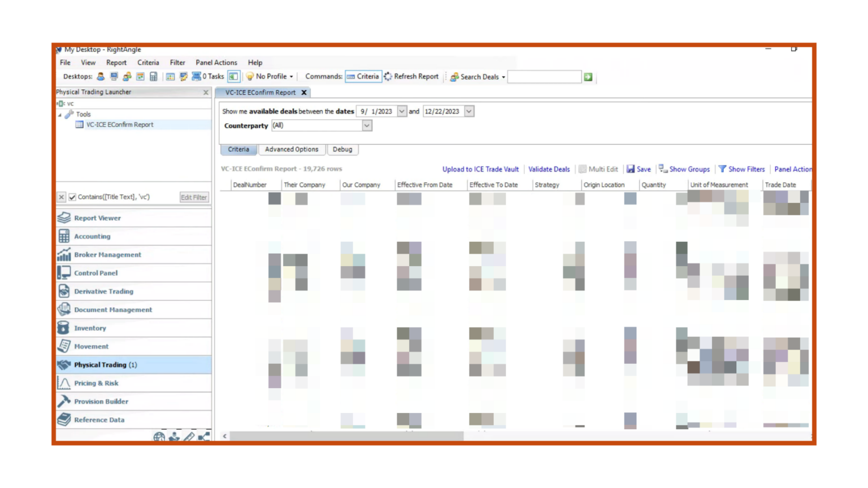This screenshot has width=868, height=488.
Task: Click the Validate Deals link
Action: (549, 169)
